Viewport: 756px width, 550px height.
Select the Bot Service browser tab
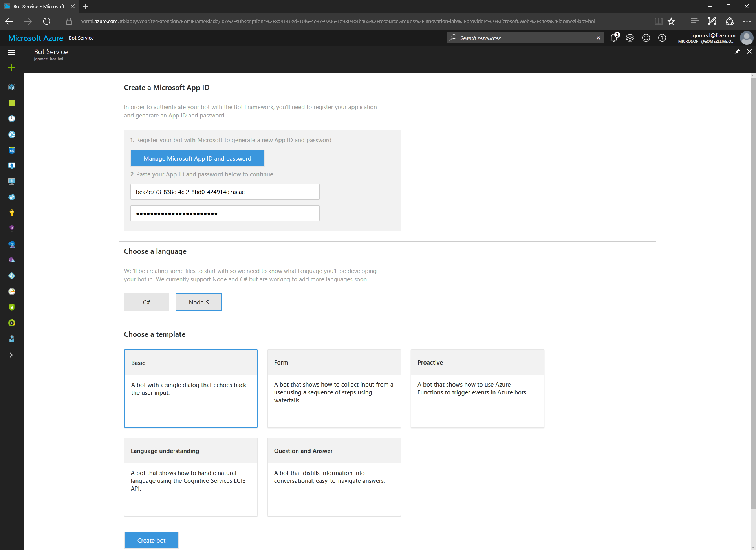pyautogui.click(x=39, y=6)
